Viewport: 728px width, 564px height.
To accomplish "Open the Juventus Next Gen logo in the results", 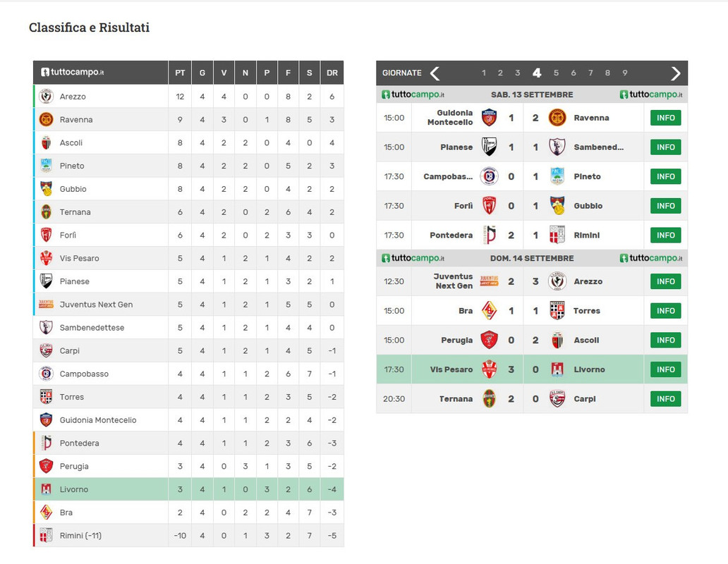I will [489, 281].
